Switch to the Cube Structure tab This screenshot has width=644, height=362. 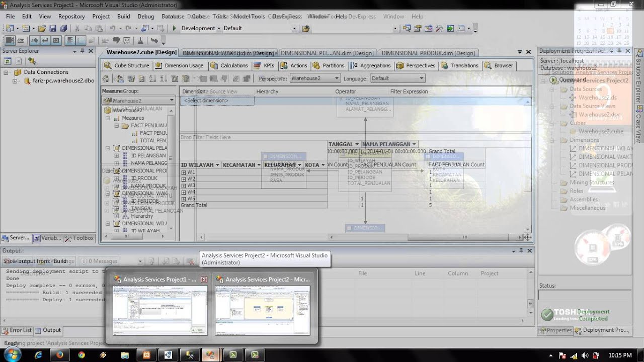(127, 65)
